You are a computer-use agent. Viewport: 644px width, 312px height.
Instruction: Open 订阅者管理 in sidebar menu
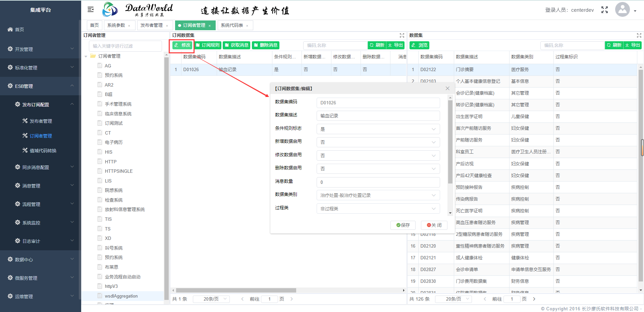click(41, 136)
